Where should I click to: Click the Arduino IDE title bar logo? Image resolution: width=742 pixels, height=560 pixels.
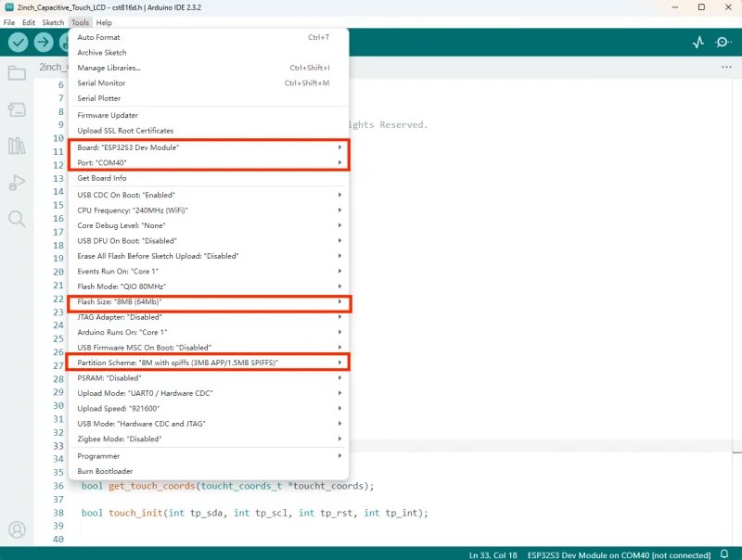pyautogui.click(x=9, y=7)
